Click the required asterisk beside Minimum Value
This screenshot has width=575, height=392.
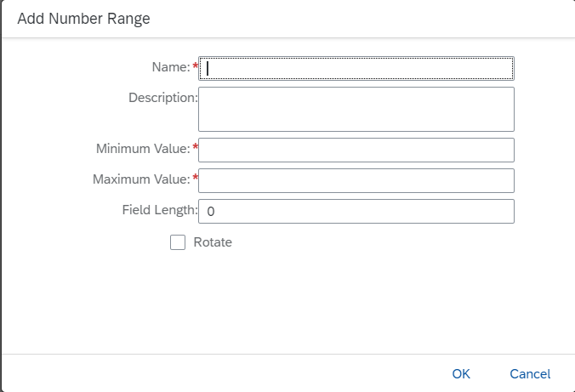(196, 148)
